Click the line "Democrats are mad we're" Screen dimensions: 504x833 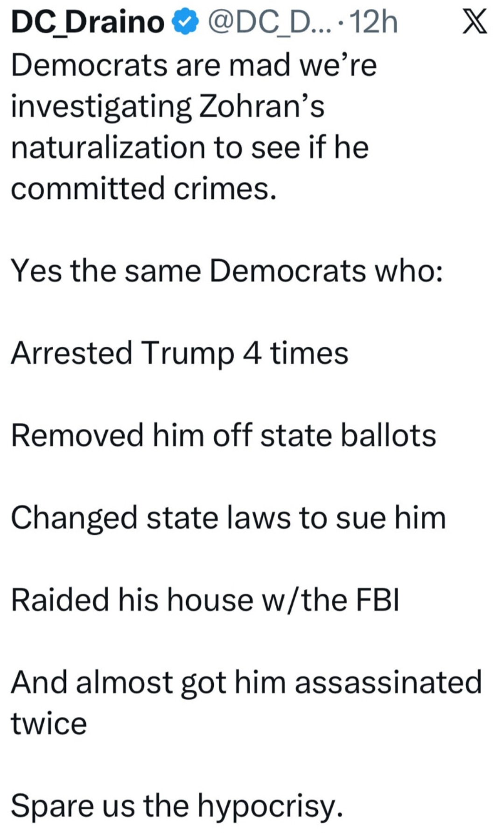(194, 65)
